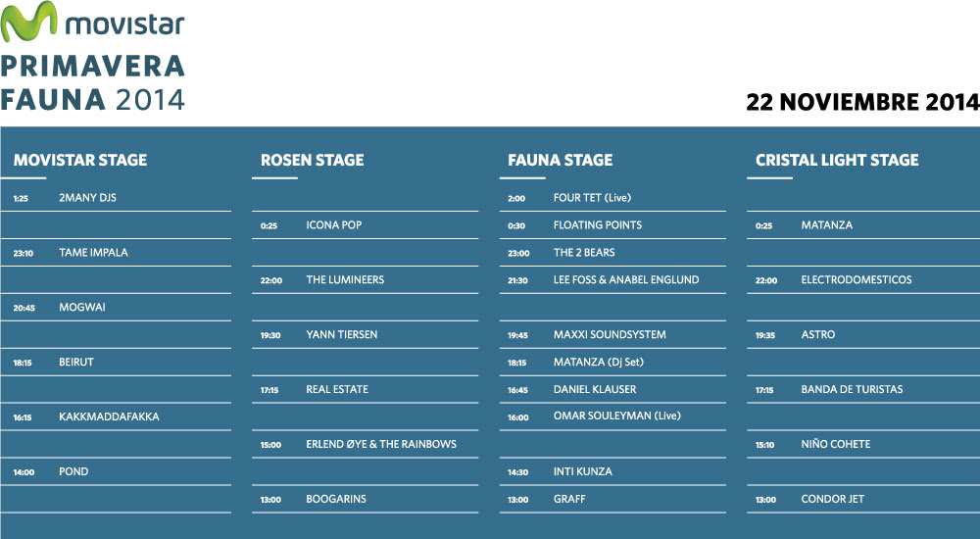Select Niño Cohete at 15:10
The image size is (980, 539).
point(863,444)
